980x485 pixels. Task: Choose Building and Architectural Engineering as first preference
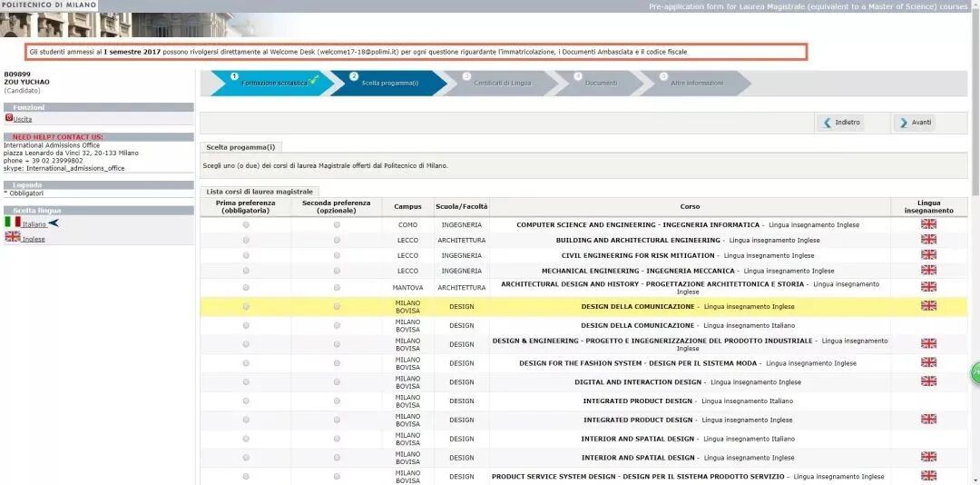[246, 241]
